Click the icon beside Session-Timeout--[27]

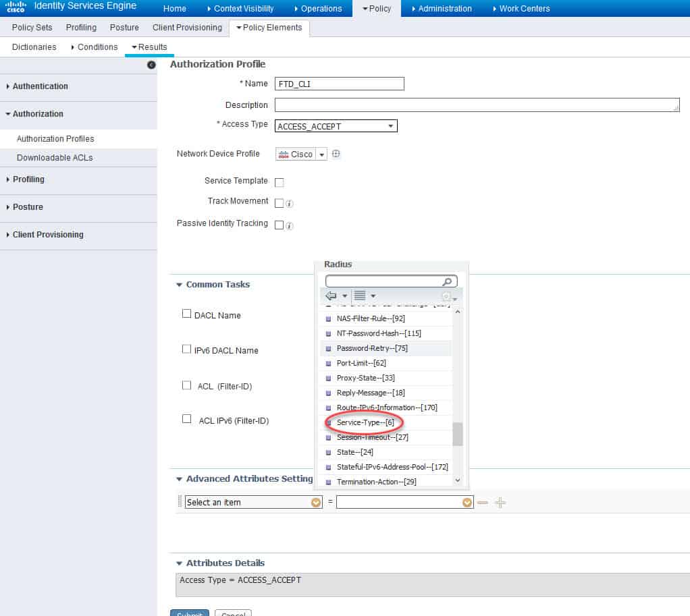point(328,438)
